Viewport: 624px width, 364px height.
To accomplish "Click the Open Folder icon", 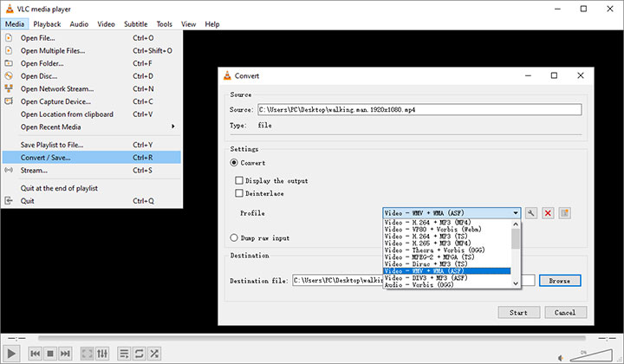I will (x=9, y=63).
